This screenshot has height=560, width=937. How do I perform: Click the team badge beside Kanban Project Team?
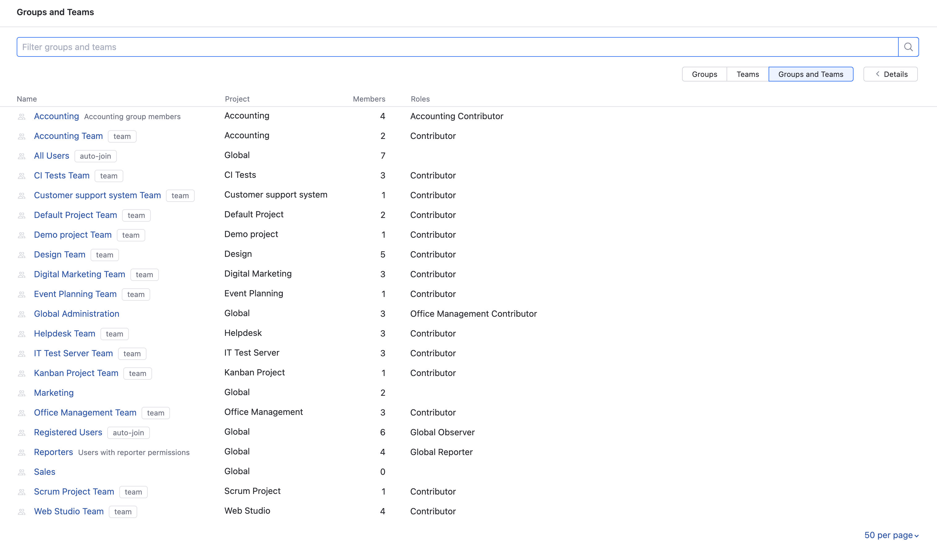click(x=138, y=373)
